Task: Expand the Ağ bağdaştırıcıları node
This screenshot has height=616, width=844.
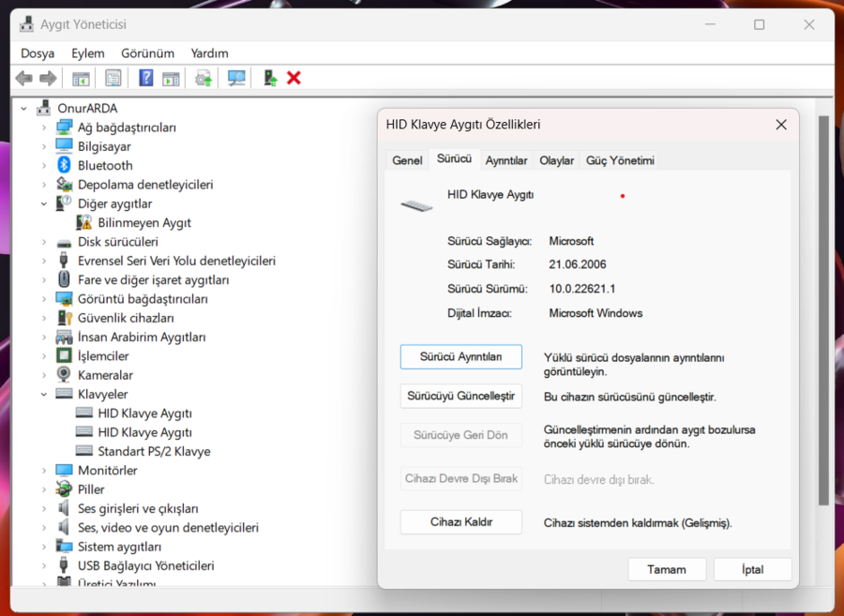Action: tap(44, 128)
